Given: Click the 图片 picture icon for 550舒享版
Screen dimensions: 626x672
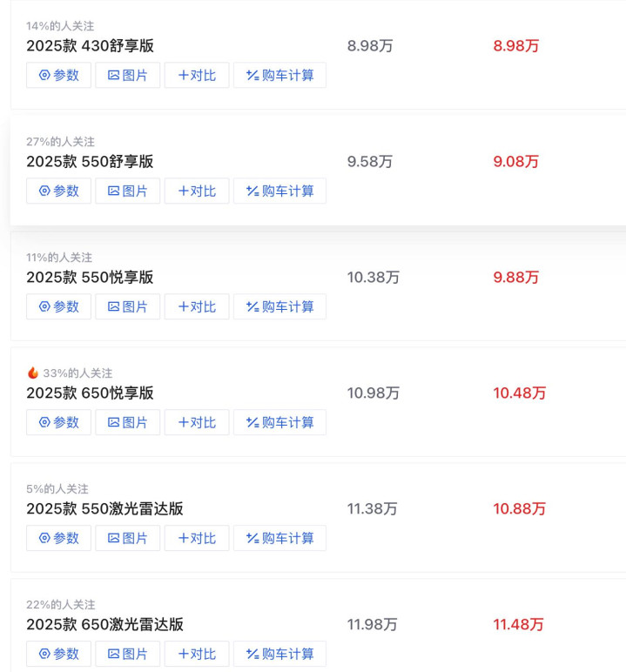Looking at the screenshot, I should pyautogui.click(x=113, y=192).
